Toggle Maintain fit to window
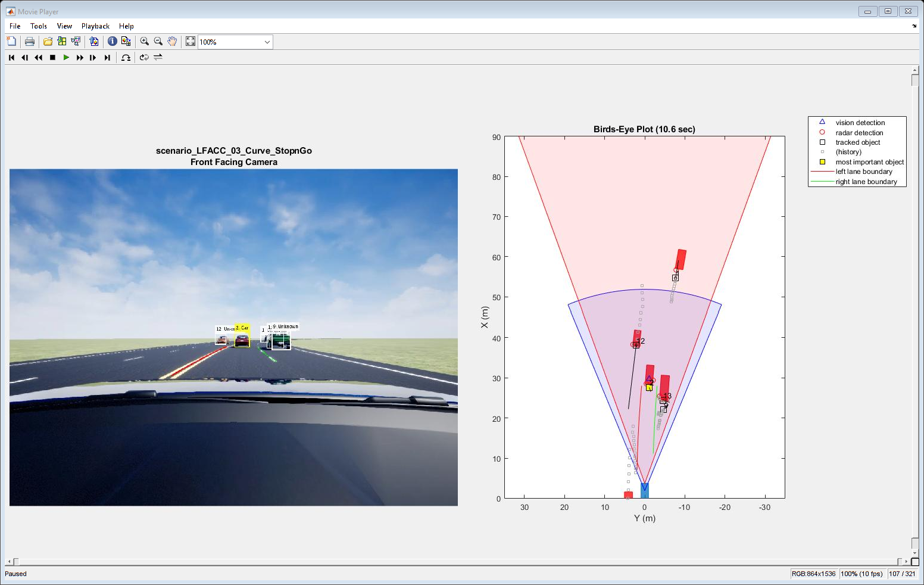Screen dimensions: 924x585 191,41
